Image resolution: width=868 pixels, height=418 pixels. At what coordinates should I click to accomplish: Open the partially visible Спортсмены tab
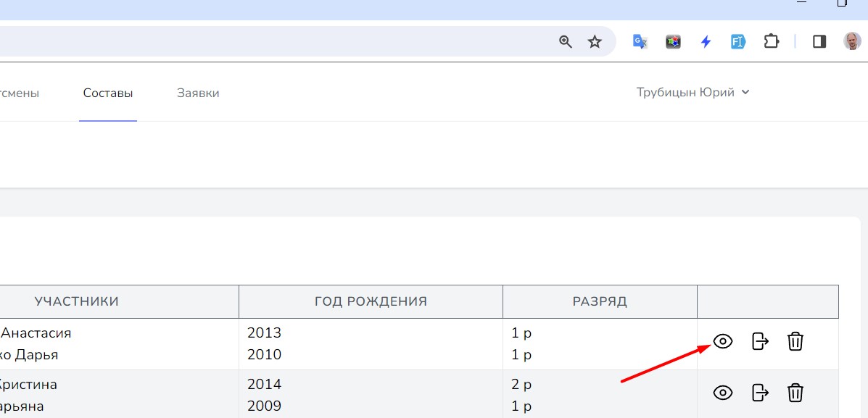click(x=19, y=93)
